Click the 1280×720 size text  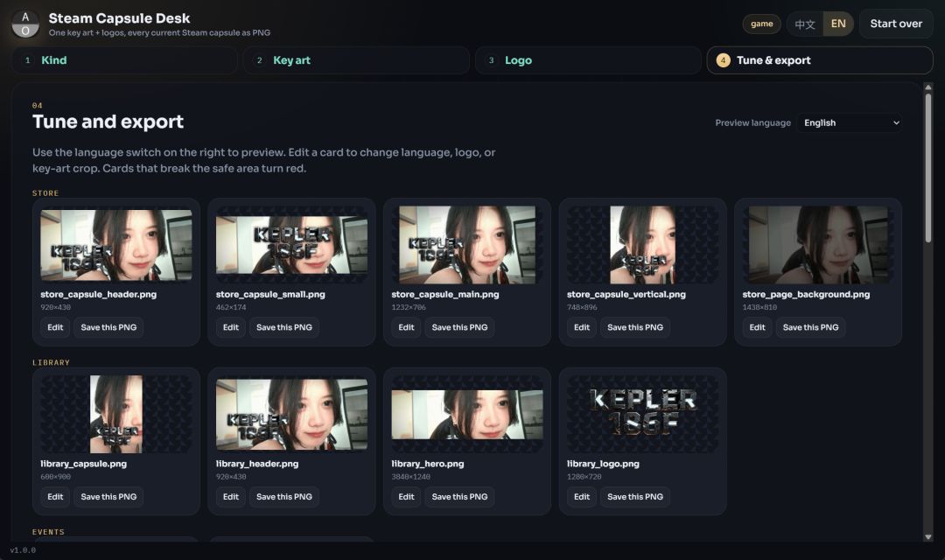click(584, 477)
